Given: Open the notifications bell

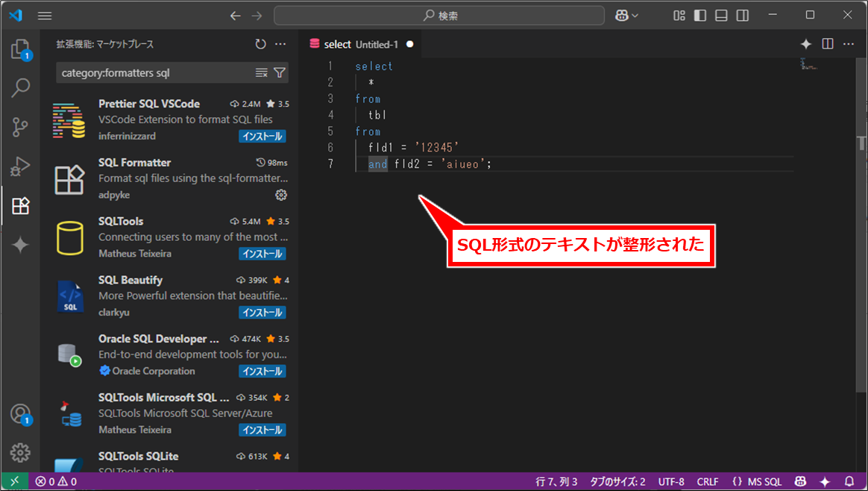Looking at the screenshot, I should coord(849,481).
